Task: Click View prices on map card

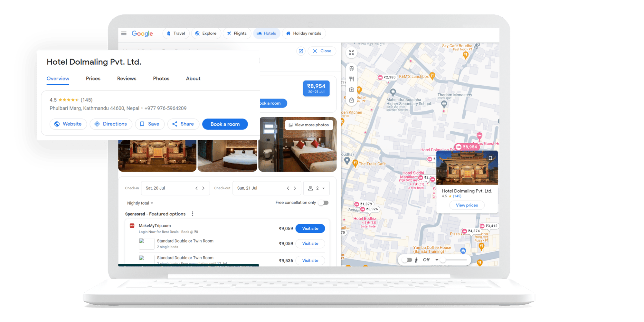Action: click(467, 205)
